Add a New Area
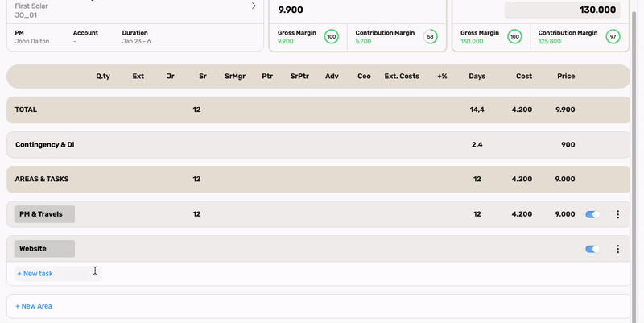This screenshot has width=644, height=323. [34, 306]
